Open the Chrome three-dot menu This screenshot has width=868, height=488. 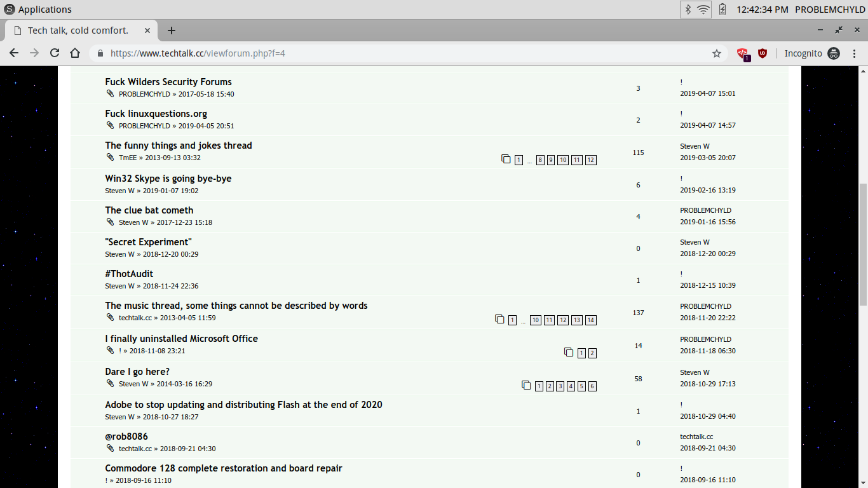[854, 53]
